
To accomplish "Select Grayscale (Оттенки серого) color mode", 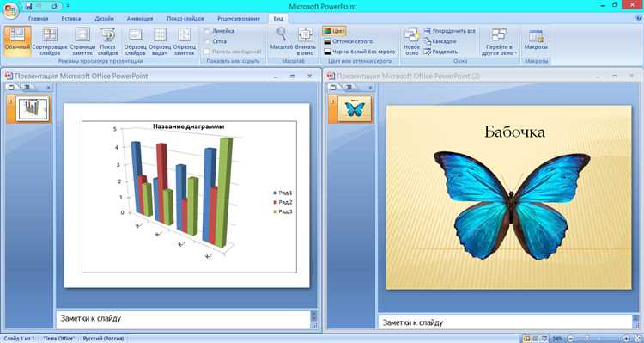I will pos(349,41).
